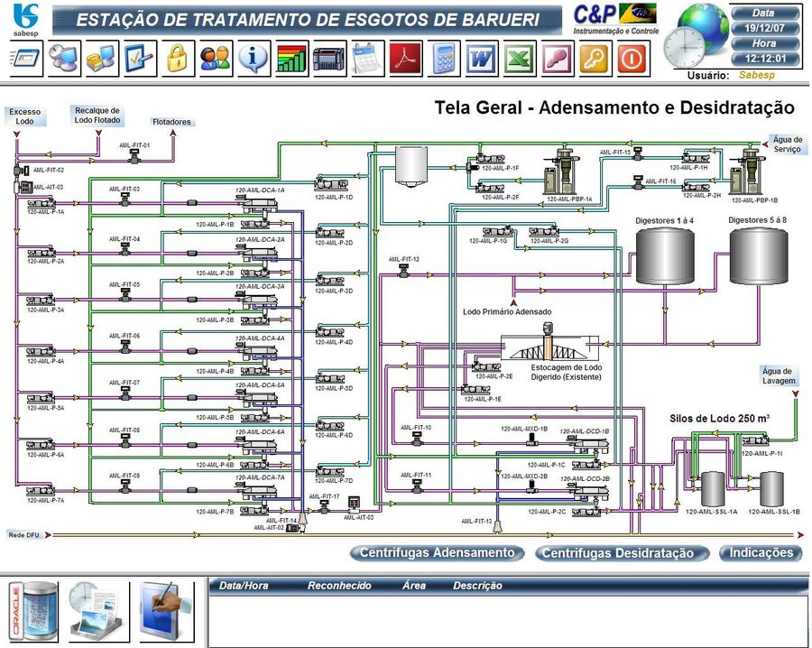Select pump 120-AML-P-7A
The width and height of the screenshot is (812, 648).
41,490
